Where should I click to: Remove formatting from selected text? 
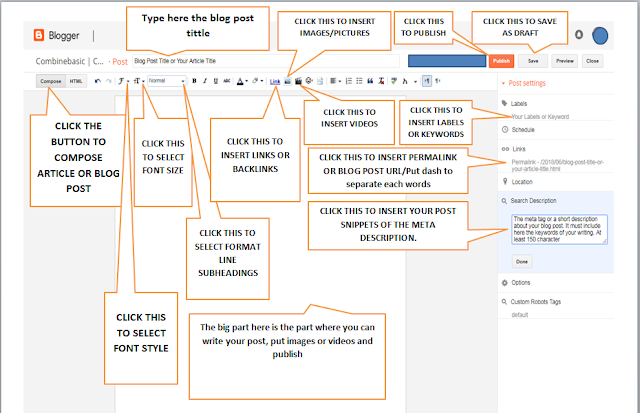click(381, 81)
